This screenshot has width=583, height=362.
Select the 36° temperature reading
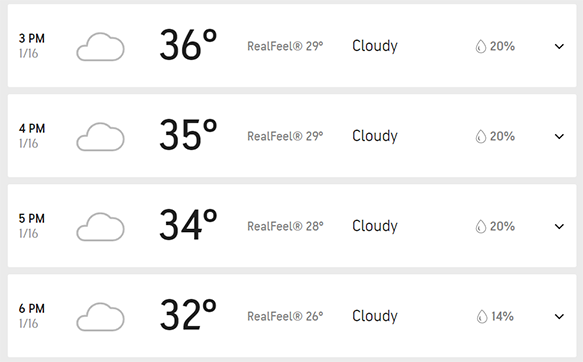click(x=188, y=45)
